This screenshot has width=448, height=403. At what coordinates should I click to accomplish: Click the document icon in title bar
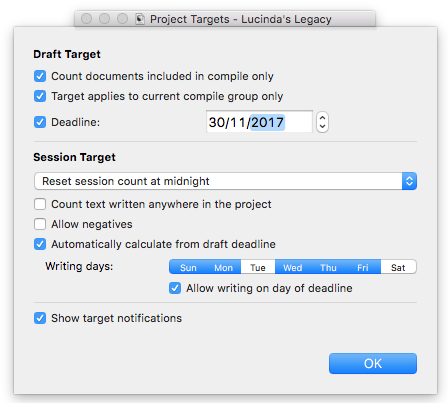pyautogui.click(x=140, y=19)
